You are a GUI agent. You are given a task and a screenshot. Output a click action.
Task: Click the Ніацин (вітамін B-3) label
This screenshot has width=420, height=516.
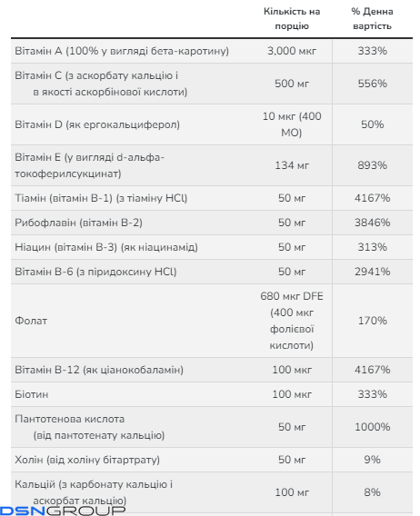tap(106, 247)
